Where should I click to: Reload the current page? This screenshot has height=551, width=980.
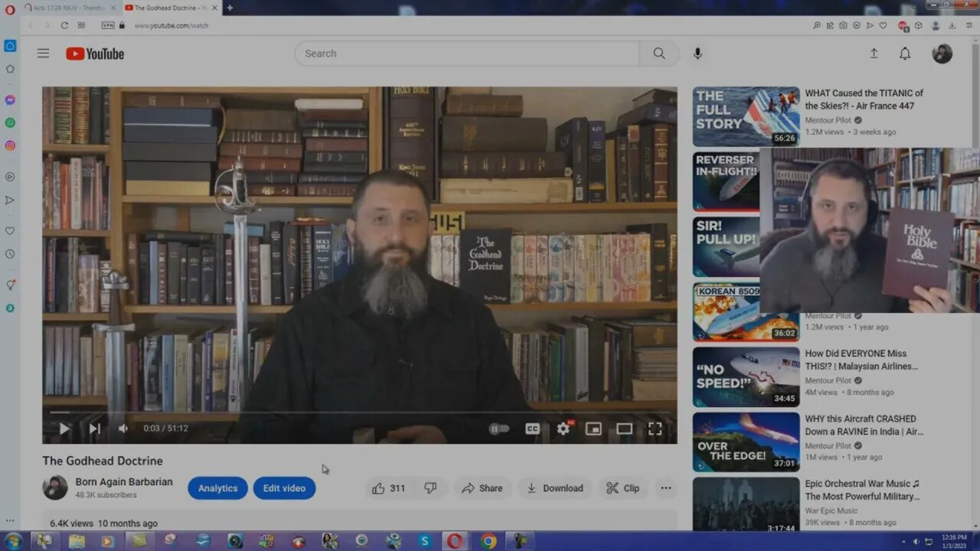[64, 25]
